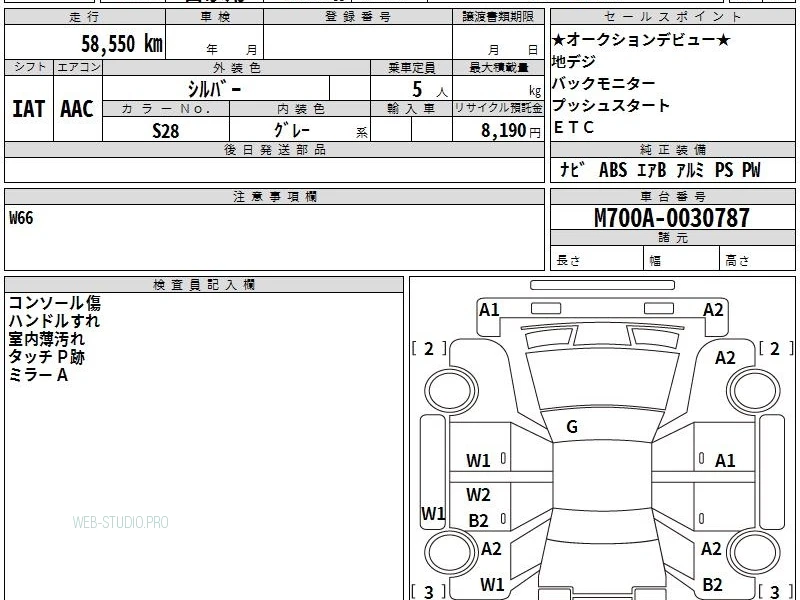This screenshot has width=800, height=600.
Task: Select アルミ in the genuine equipment row
Action: (x=690, y=169)
